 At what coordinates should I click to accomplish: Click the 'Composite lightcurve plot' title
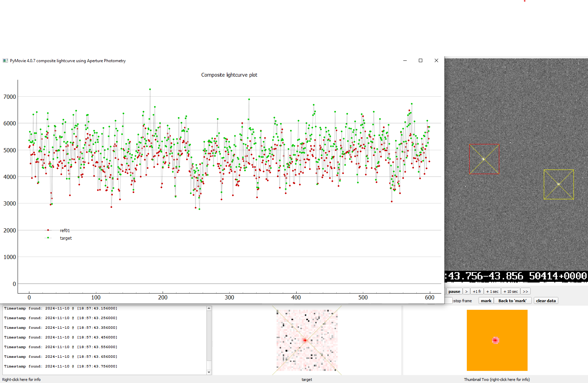pyautogui.click(x=229, y=75)
